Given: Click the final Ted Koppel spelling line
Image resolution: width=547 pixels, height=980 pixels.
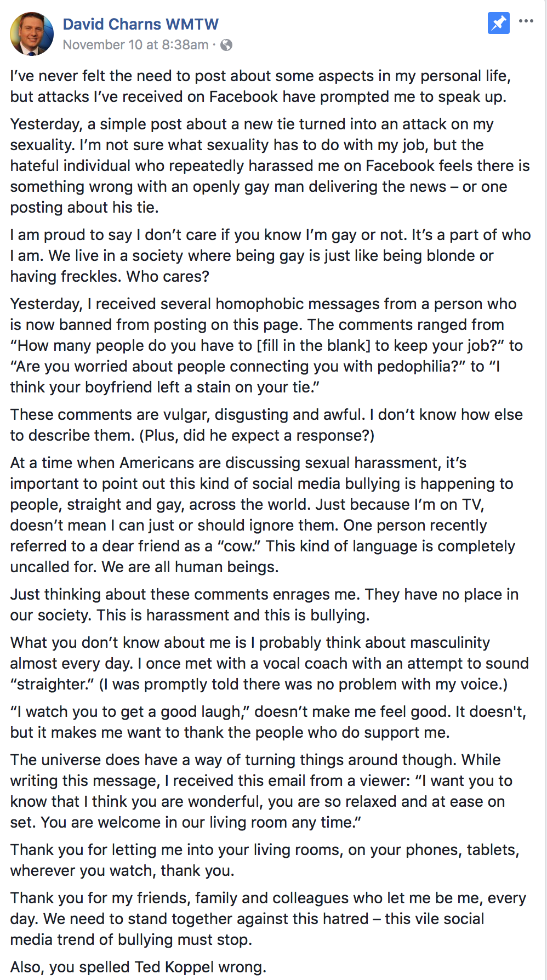Looking at the screenshot, I should tap(138, 967).
